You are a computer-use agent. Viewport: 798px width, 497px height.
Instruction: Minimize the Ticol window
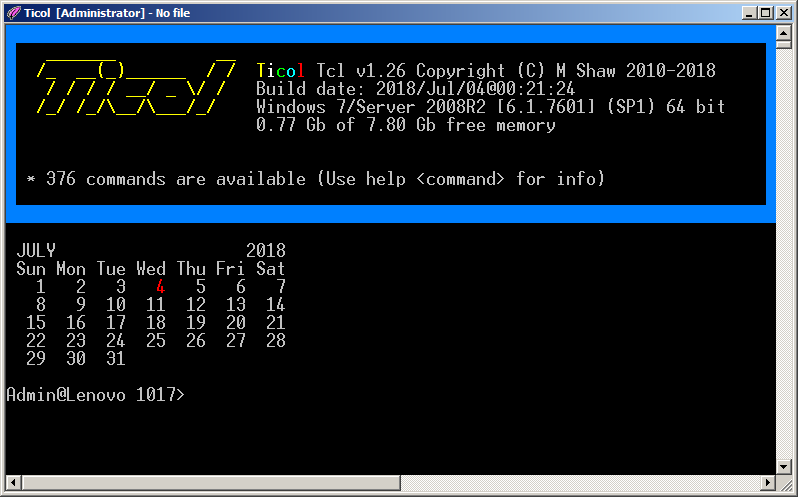click(749, 13)
